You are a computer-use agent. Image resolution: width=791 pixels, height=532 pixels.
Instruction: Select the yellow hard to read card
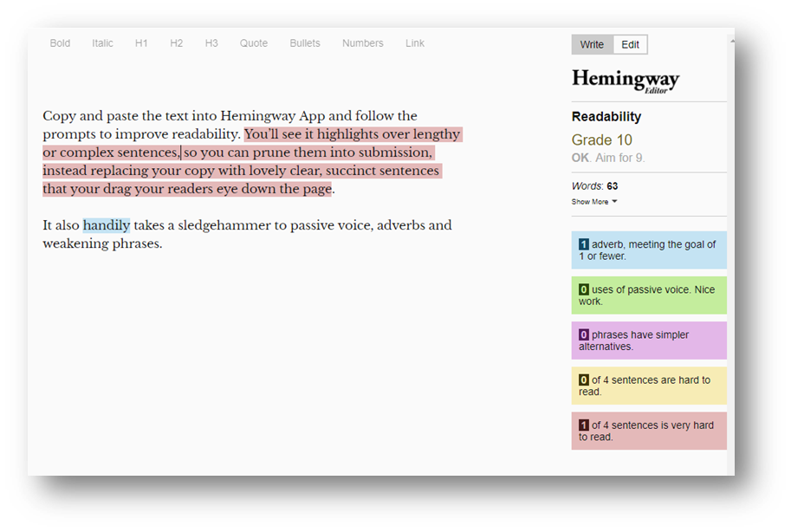point(649,386)
